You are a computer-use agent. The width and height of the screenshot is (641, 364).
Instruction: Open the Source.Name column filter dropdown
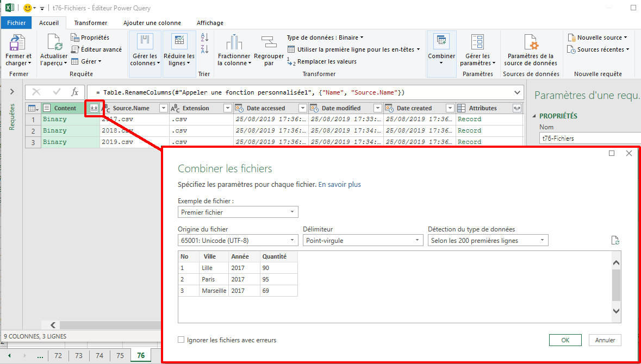tap(164, 108)
